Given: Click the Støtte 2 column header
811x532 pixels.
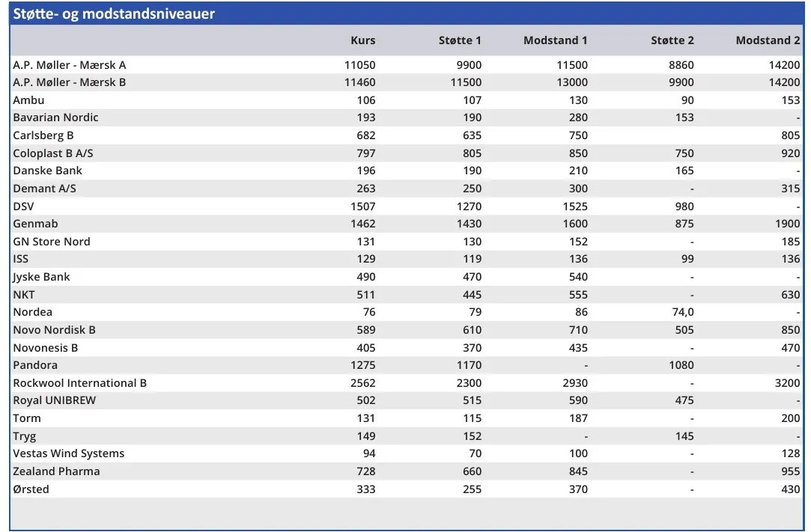Looking at the screenshot, I should [672, 40].
